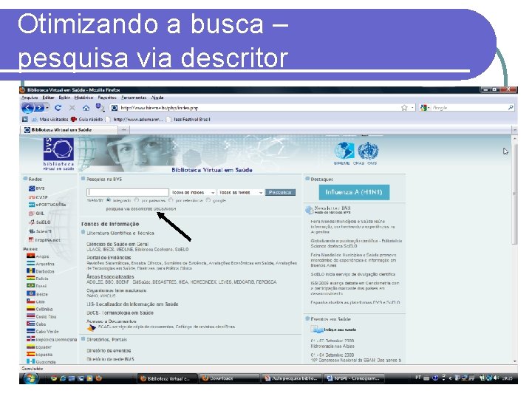532x399 pixels.
Task: Open the Arquivo menu
Action: click(x=30, y=98)
